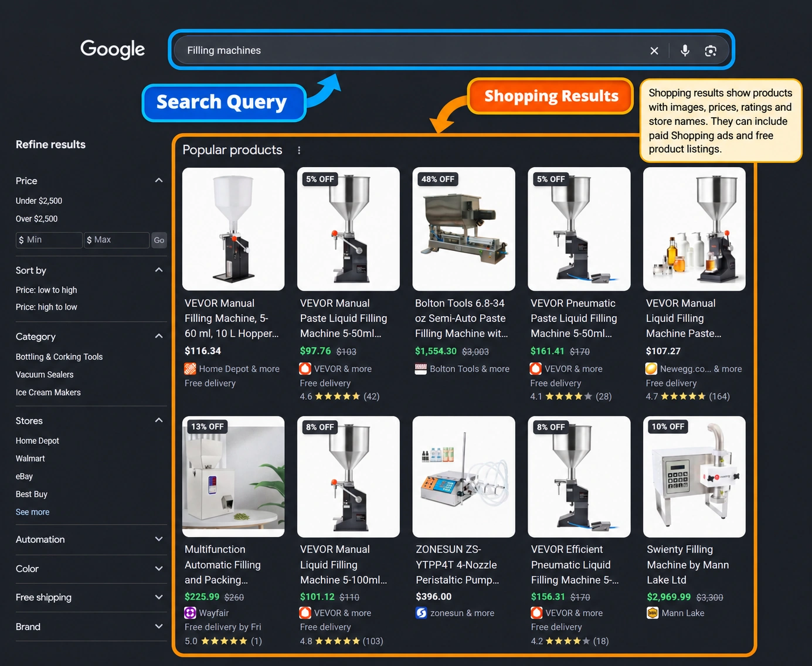Screen dimensions: 812x666
Task: Sort by Price: low to high
Action: pos(46,290)
